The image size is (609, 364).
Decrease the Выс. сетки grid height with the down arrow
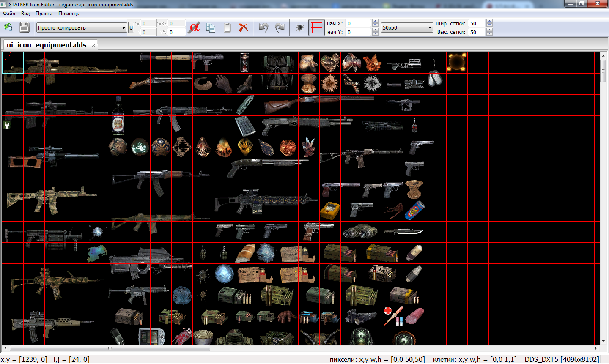[489, 34]
